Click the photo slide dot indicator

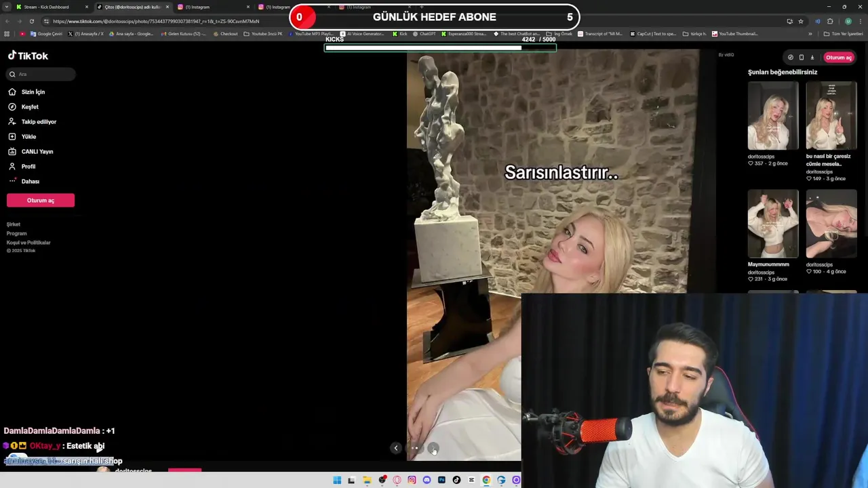(414, 448)
